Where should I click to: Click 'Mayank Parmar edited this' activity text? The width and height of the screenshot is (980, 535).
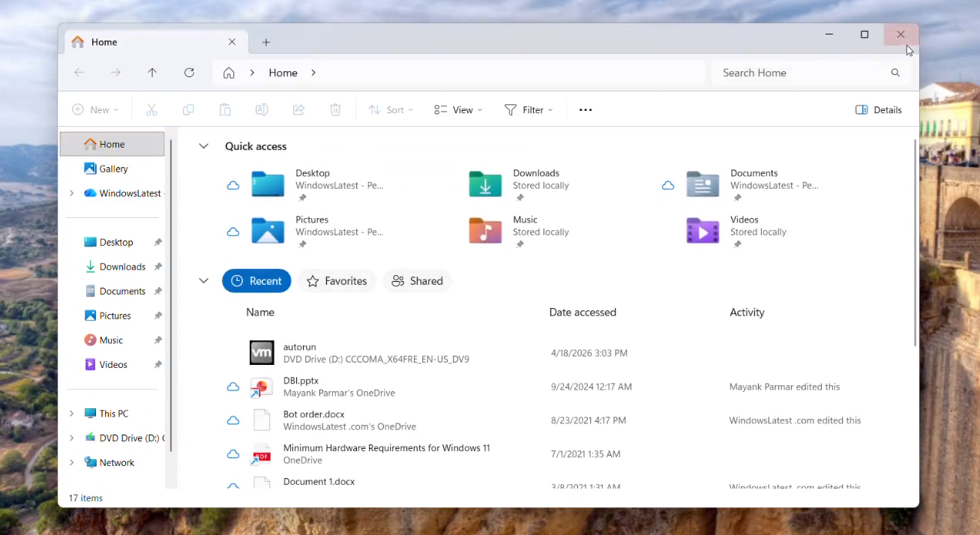click(784, 387)
